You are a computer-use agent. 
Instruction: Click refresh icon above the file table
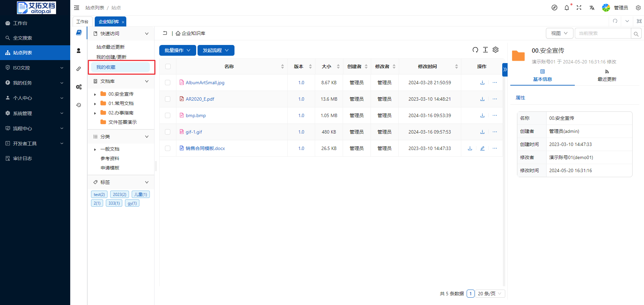(475, 50)
